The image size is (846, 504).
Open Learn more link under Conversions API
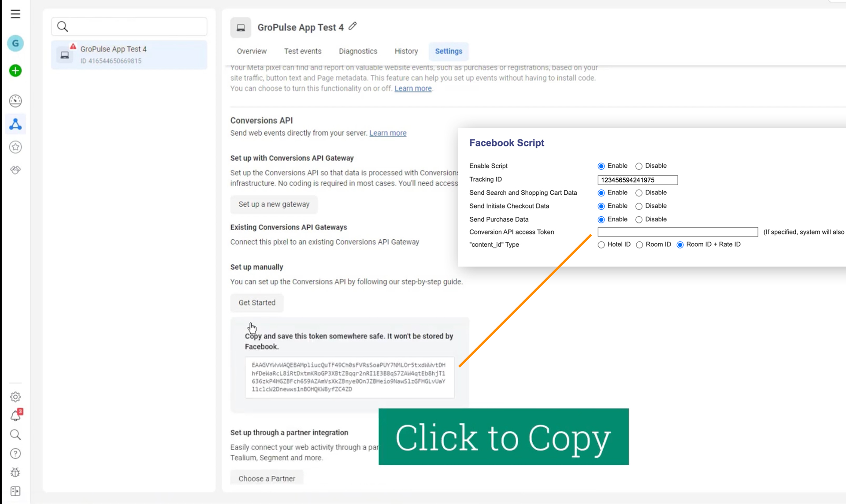388,133
